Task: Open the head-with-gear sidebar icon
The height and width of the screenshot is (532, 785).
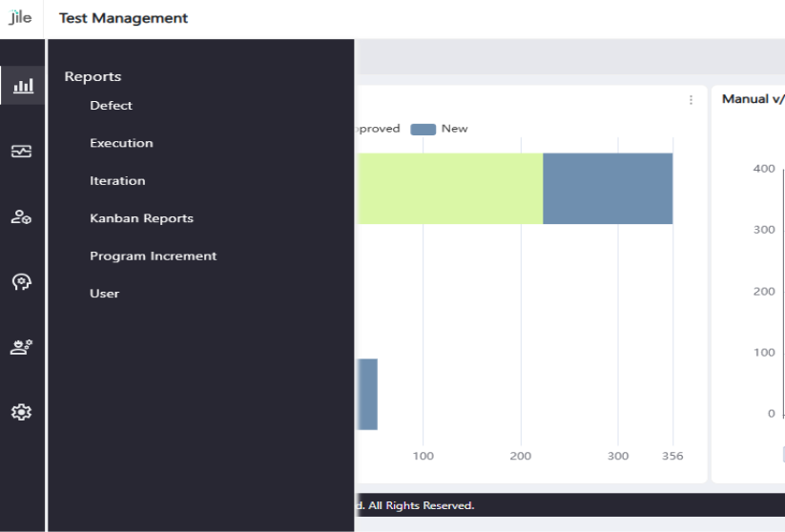Action: pos(22,282)
